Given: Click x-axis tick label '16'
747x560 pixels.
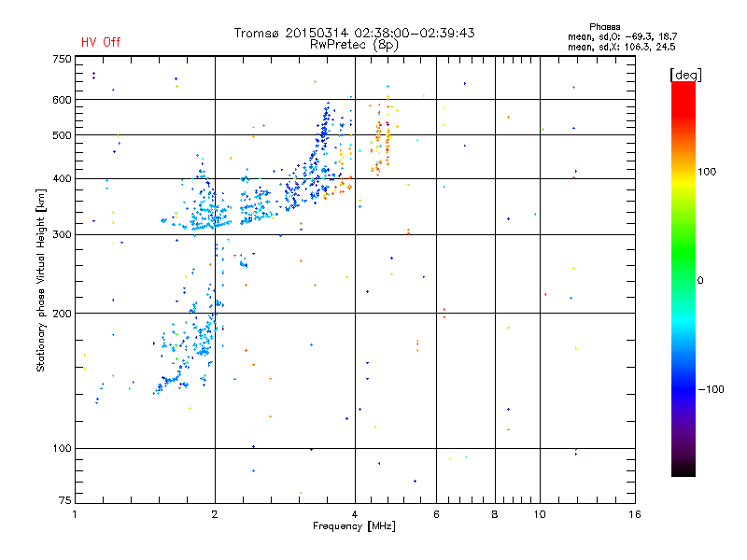Looking at the screenshot, I should [x=635, y=514].
